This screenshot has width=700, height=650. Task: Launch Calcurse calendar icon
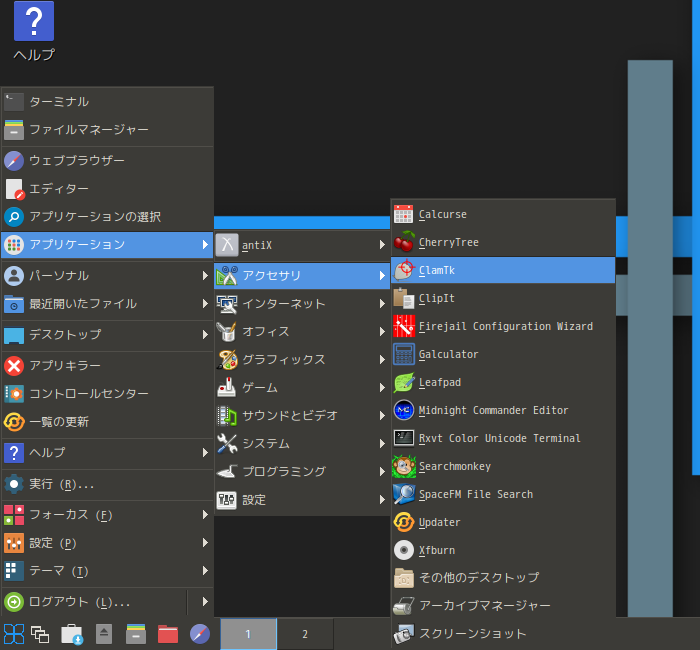coord(404,214)
